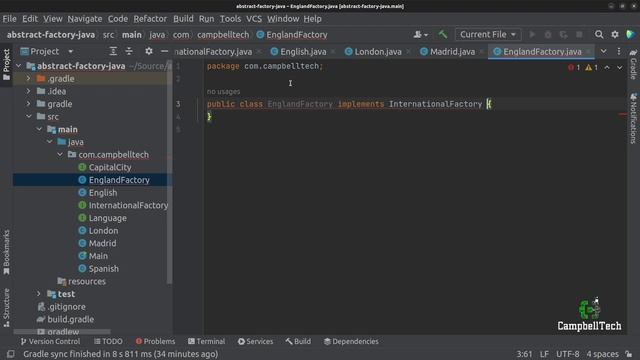Viewport: 640px width, 360px height.
Task: Select the Main class file
Action: [98, 256]
